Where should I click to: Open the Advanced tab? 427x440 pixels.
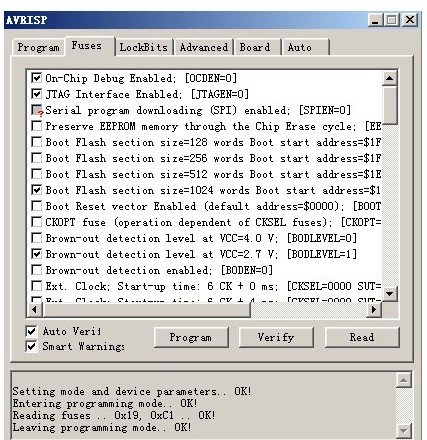pyautogui.click(x=204, y=47)
